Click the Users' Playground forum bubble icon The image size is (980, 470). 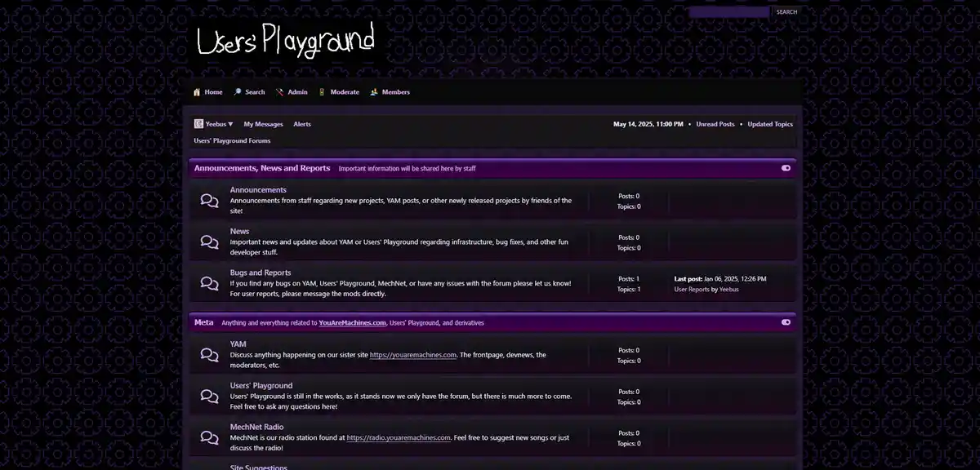point(210,397)
